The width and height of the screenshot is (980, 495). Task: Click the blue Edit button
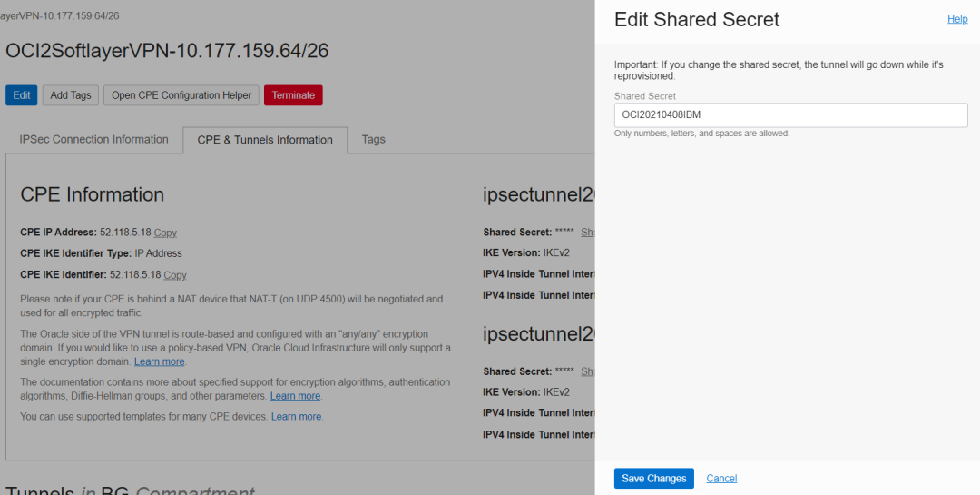[21, 95]
